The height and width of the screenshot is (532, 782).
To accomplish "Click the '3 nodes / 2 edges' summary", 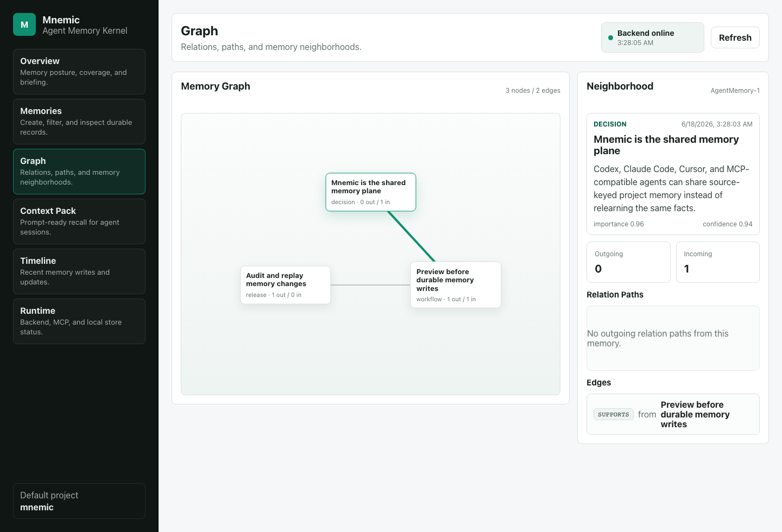I will pyautogui.click(x=533, y=91).
